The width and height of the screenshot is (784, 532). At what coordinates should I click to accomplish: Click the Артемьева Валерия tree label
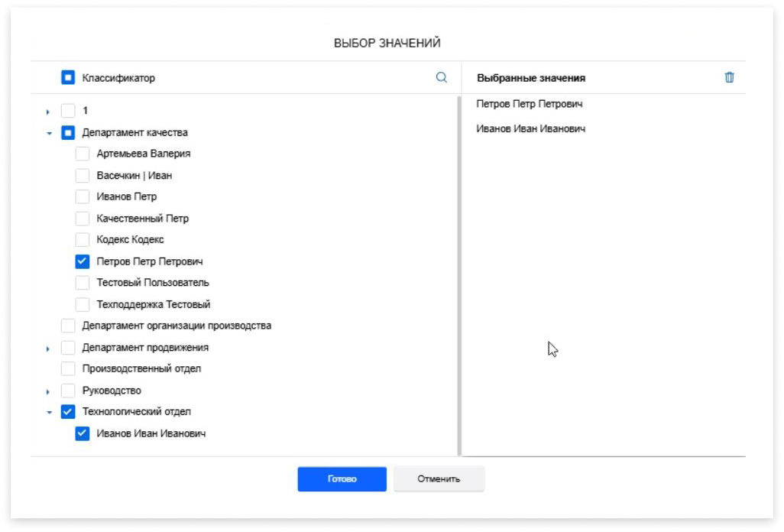point(144,154)
